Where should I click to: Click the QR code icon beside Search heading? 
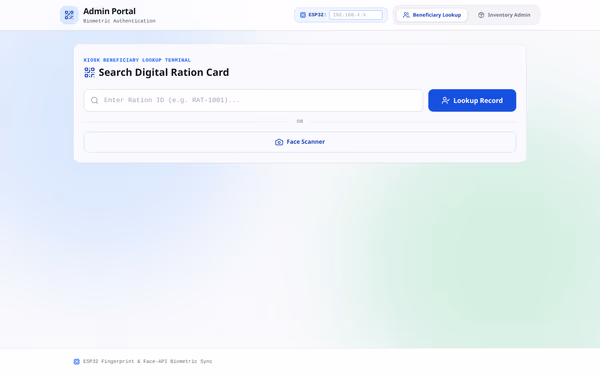pos(90,72)
